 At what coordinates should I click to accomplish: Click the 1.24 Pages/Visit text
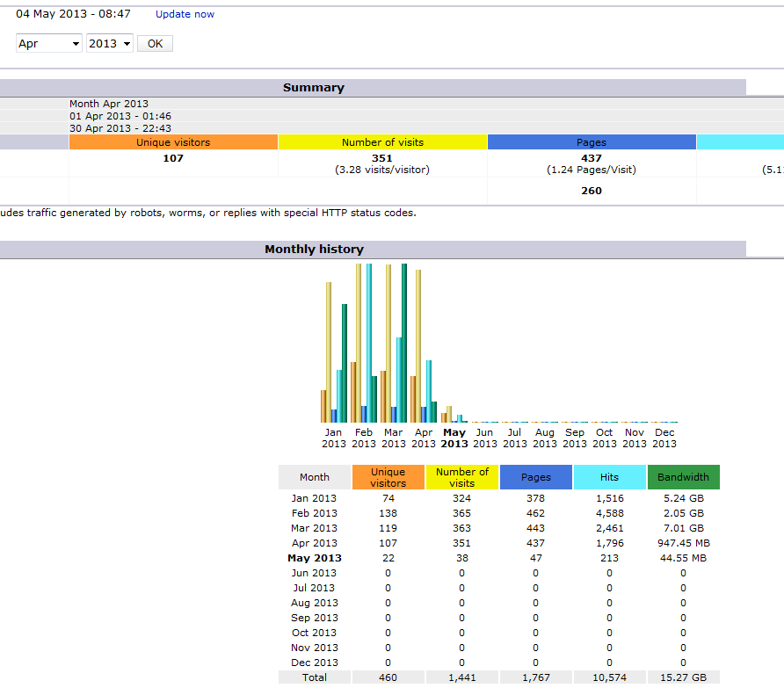click(x=592, y=170)
